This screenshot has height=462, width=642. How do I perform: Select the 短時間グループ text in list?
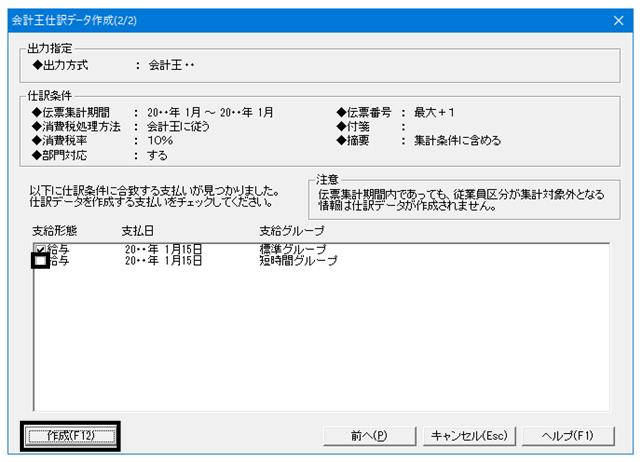[x=298, y=260]
